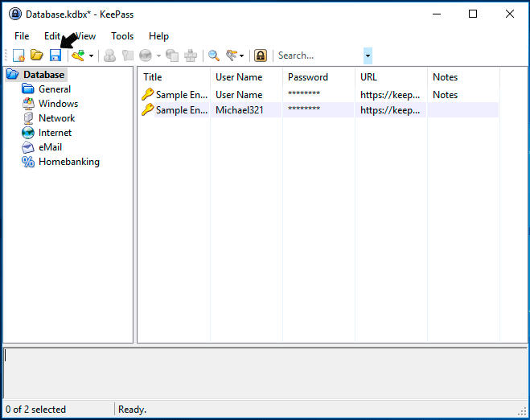The width and height of the screenshot is (530, 420).
Task: Sort entries by Title column header
Action: pyautogui.click(x=174, y=77)
